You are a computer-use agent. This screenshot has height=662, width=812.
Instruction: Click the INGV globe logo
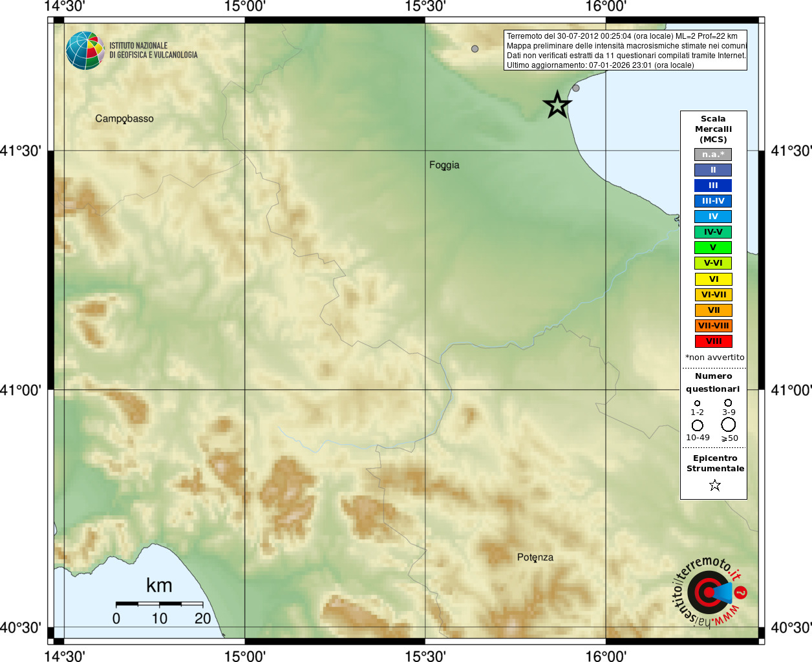(85, 50)
